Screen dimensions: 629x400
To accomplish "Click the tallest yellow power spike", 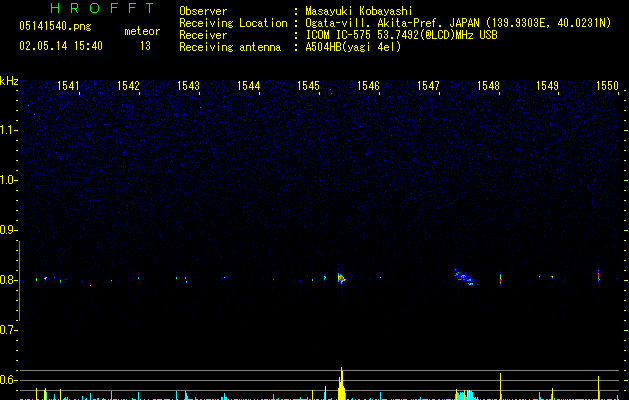I will click(341, 384).
